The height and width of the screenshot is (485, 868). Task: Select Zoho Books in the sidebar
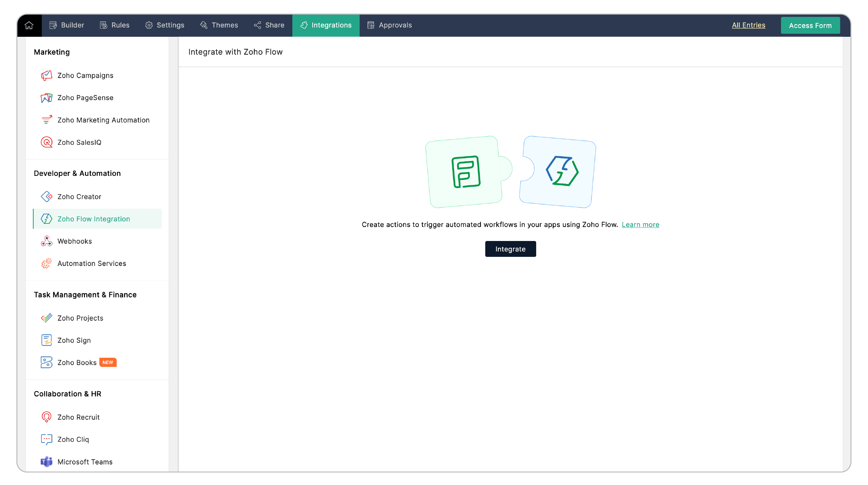[77, 362]
